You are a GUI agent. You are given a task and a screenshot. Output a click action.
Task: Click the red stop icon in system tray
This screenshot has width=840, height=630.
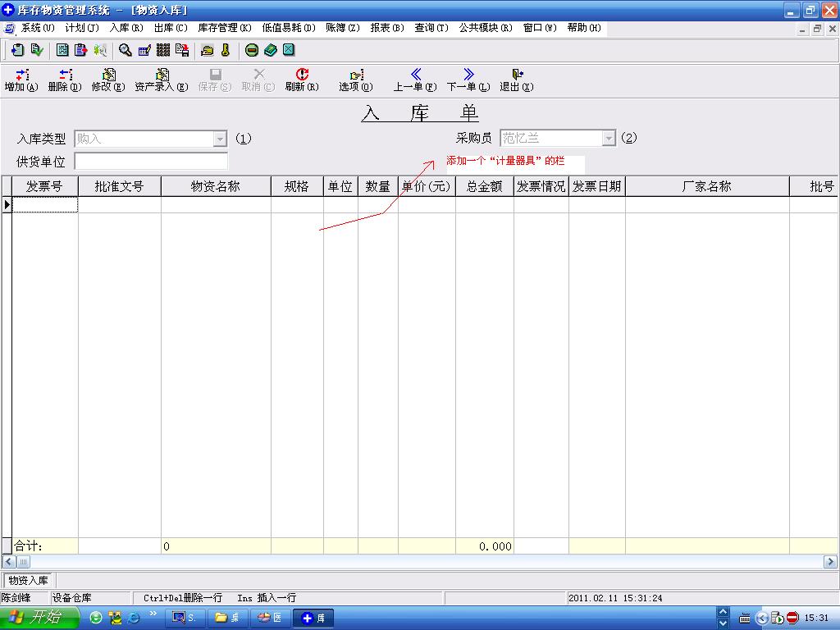(x=792, y=618)
